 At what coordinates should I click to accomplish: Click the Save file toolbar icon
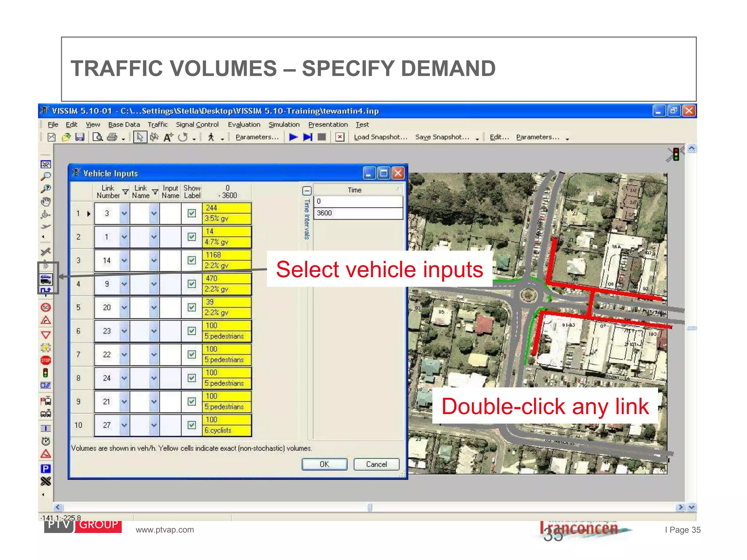80,137
